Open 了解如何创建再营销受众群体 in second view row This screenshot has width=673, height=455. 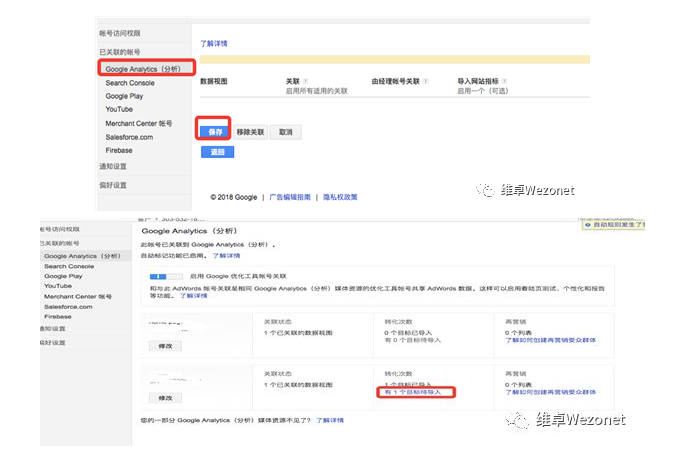click(x=551, y=392)
